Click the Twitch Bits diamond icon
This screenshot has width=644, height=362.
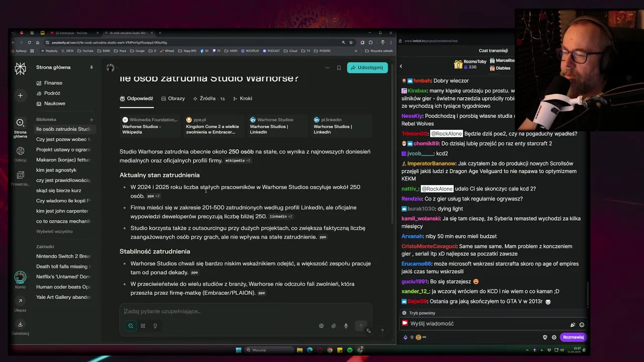coord(406,337)
